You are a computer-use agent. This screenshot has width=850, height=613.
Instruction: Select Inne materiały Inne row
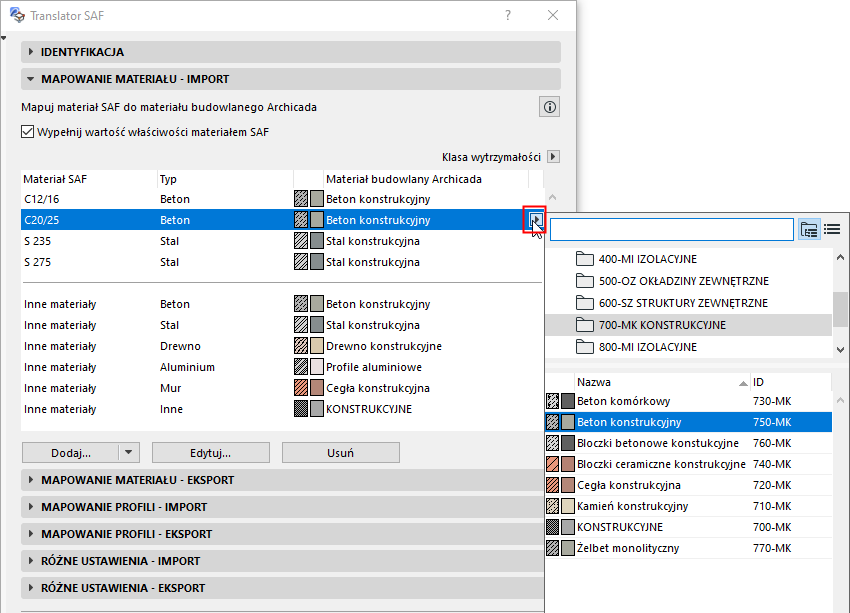coord(282,409)
